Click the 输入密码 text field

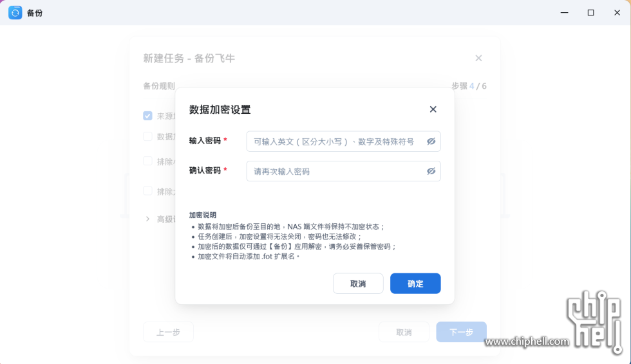coord(335,141)
